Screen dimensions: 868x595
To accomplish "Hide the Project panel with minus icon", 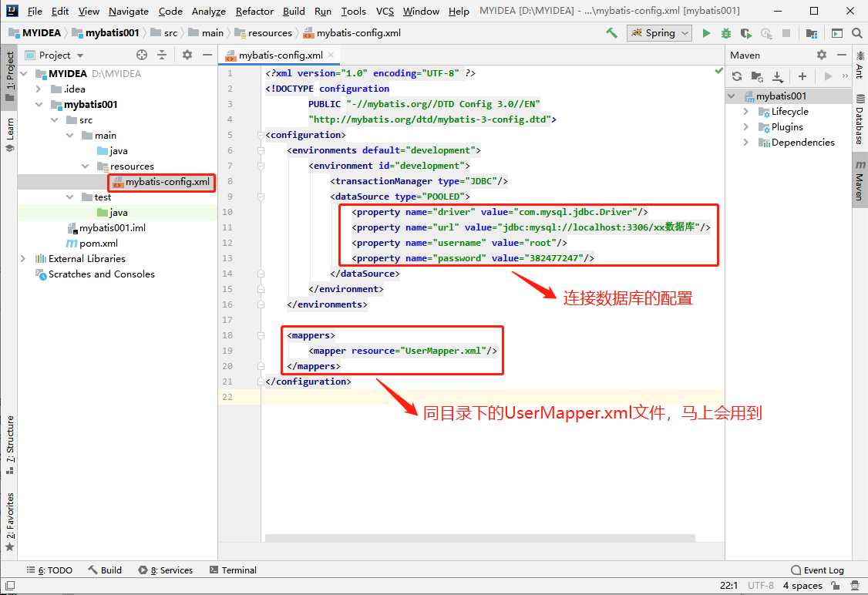I will [x=207, y=55].
